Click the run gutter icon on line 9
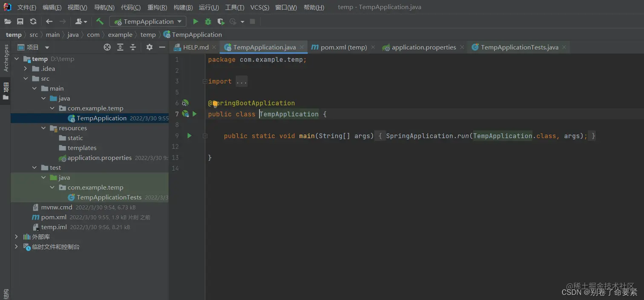 (190, 136)
